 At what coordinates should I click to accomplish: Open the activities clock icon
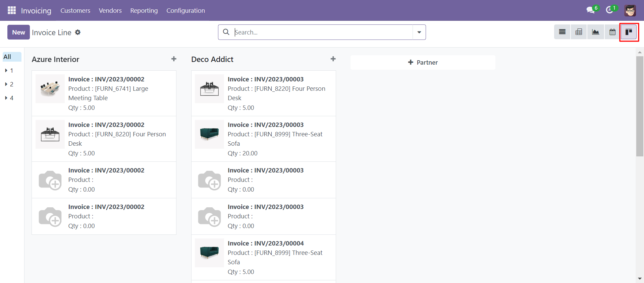pyautogui.click(x=609, y=10)
